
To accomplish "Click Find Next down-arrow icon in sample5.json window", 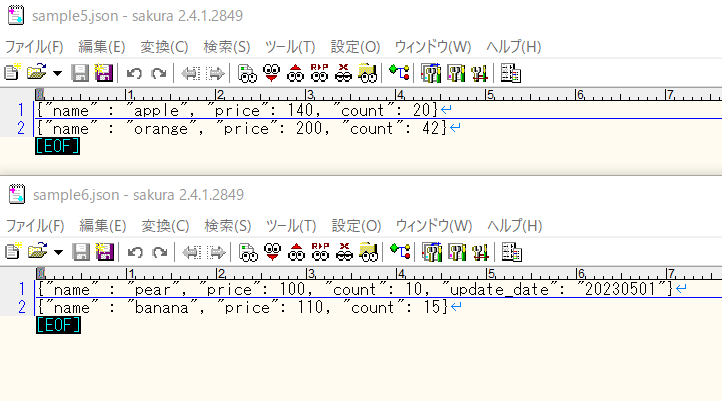I will pos(272,73).
